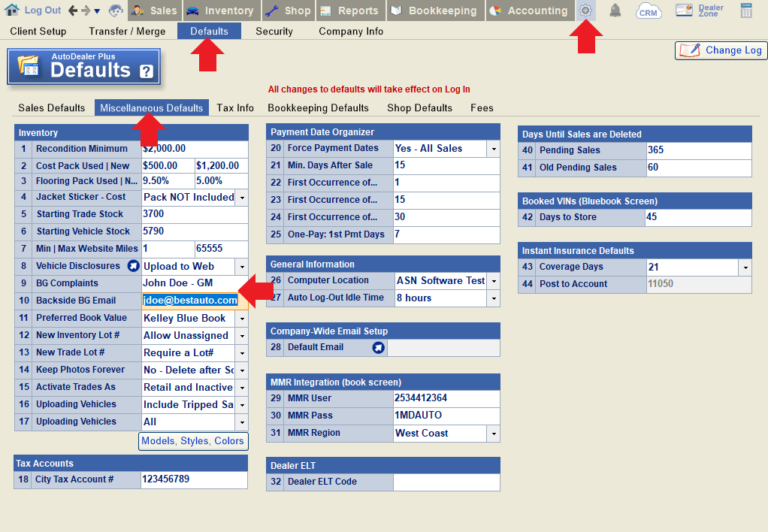Click the Old Pending Sales days field
The width and height of the screenshot is (768, 532).
click(699, 168)
